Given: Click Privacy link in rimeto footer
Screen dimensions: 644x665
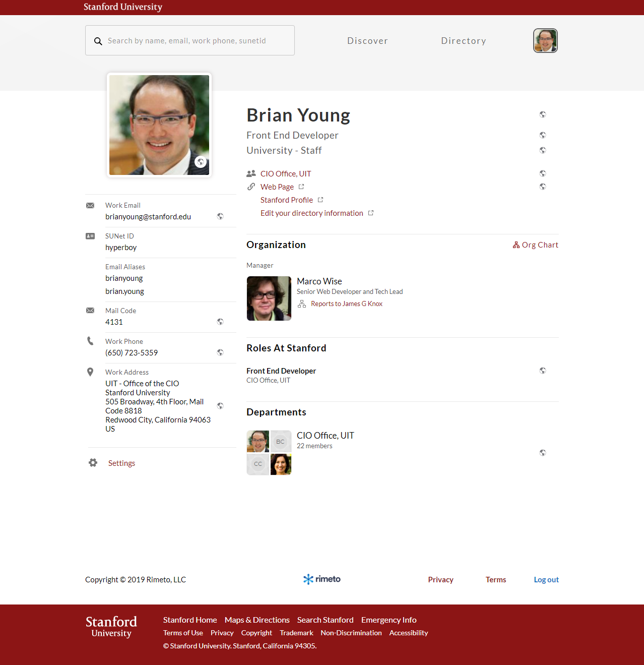Looking at the screenshot, I should (441, 579).
